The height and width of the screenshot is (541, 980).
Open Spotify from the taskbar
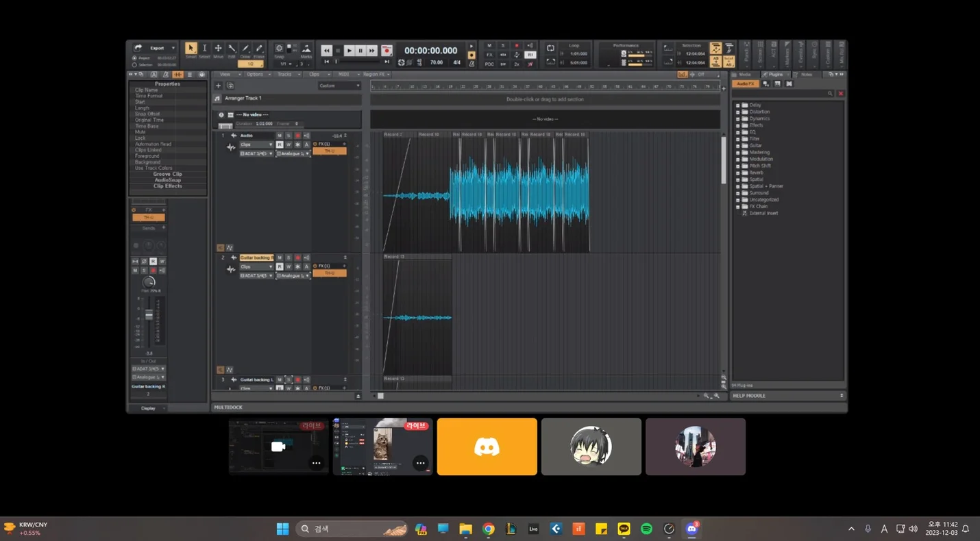pos(646,529)
